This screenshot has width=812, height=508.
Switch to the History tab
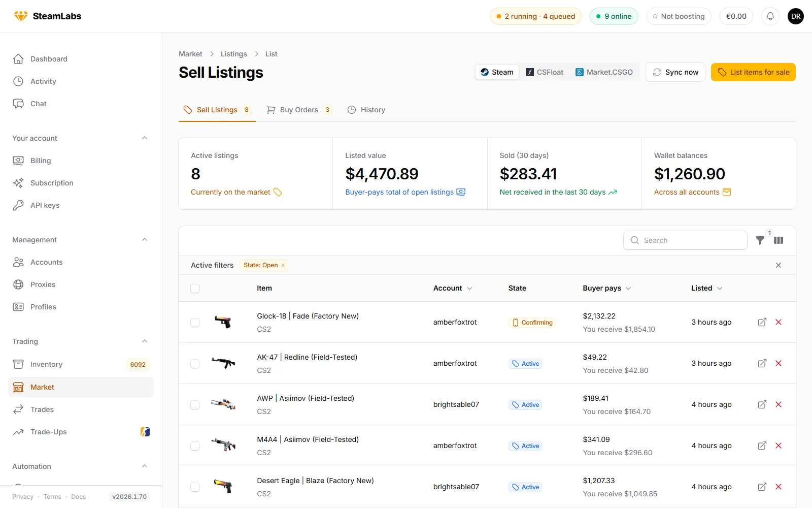(366, 110)
